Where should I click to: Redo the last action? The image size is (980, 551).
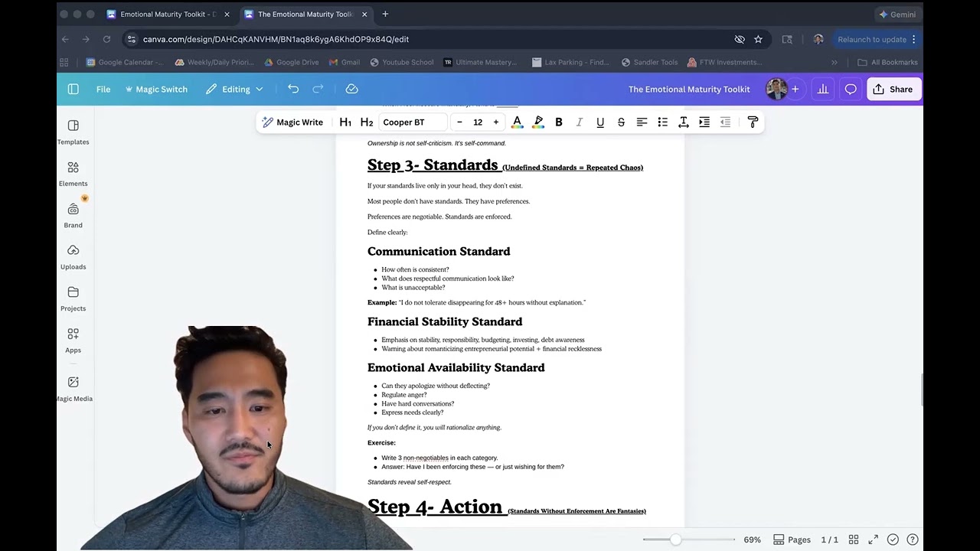click(x=318, y=89)
